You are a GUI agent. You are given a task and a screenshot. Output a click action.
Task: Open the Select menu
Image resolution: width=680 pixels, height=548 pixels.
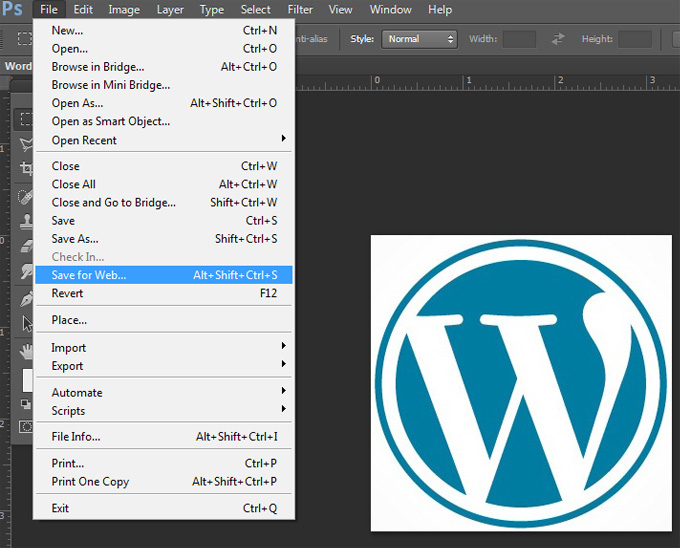[255, 10]
